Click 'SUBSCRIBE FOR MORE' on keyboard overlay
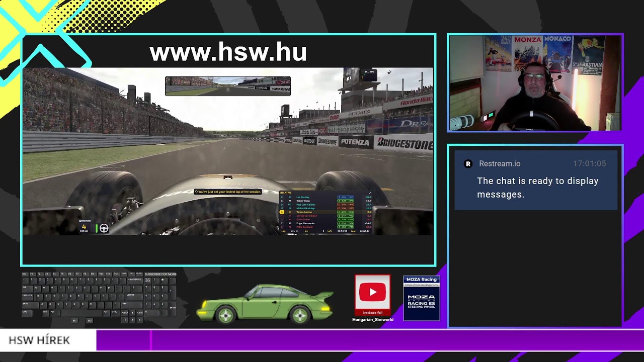 (160, 274)
